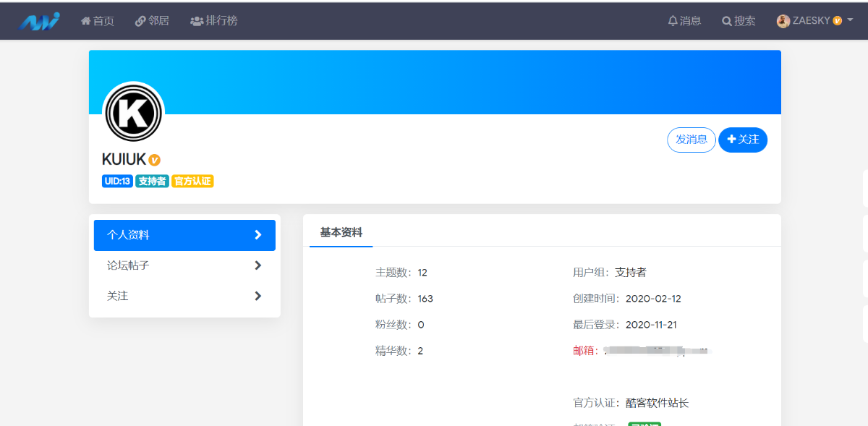Click the magnifier icon before 搜索
868x426 pixels.
click(727, 21)
